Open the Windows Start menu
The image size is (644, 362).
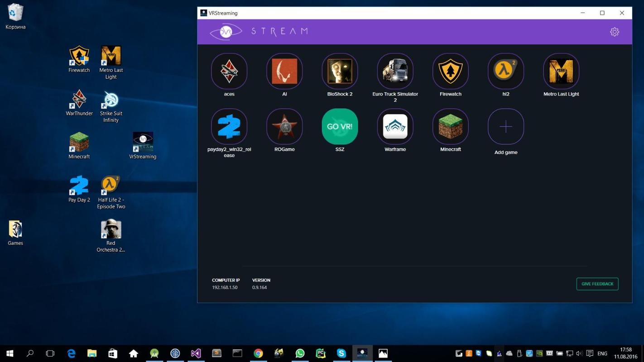(x=10, y=353)
